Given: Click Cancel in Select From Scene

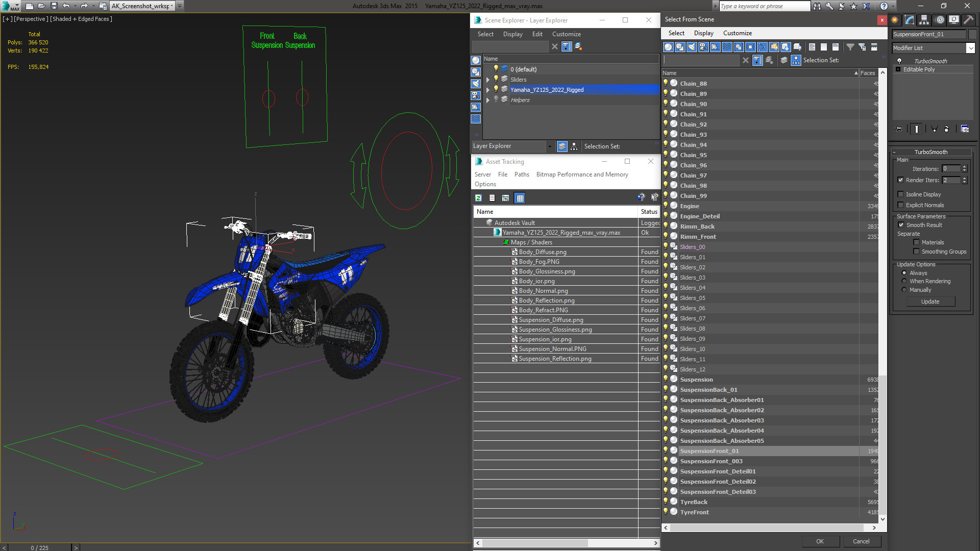Looking at the screenshot, I should coord(861,541).
